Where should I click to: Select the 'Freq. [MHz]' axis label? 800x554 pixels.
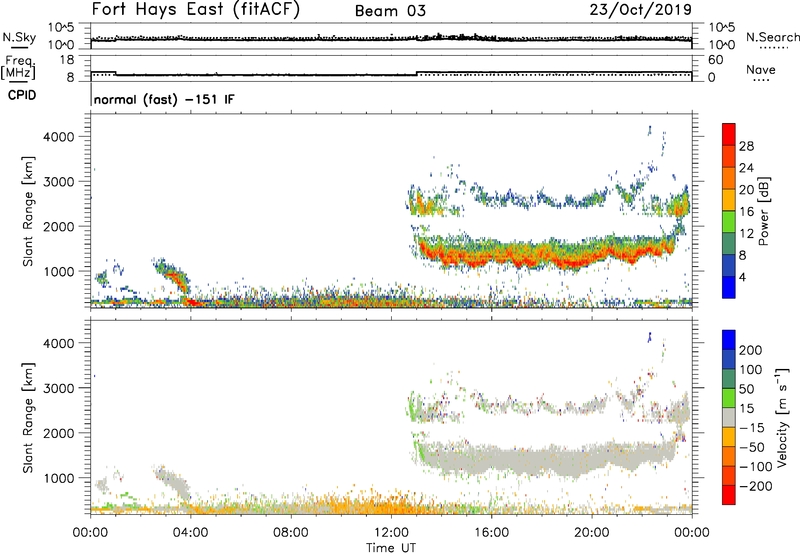(19, 68)
